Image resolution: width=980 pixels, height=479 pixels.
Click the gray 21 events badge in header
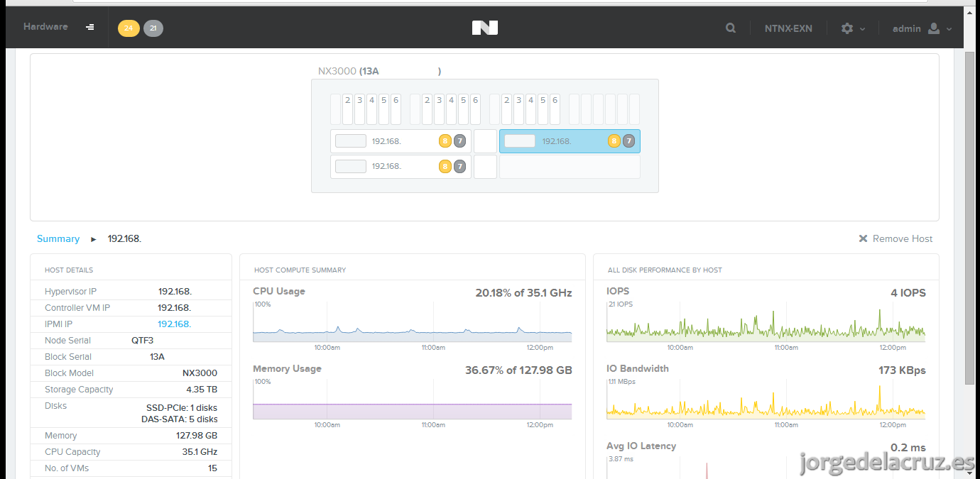coord(153,28)
